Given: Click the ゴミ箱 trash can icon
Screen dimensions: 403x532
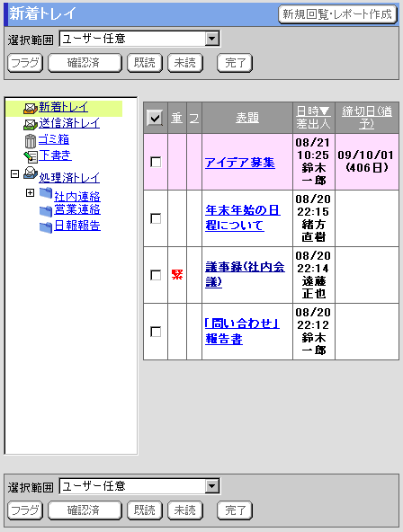Looking at the screenshot, I should click(x=31, y=141).
